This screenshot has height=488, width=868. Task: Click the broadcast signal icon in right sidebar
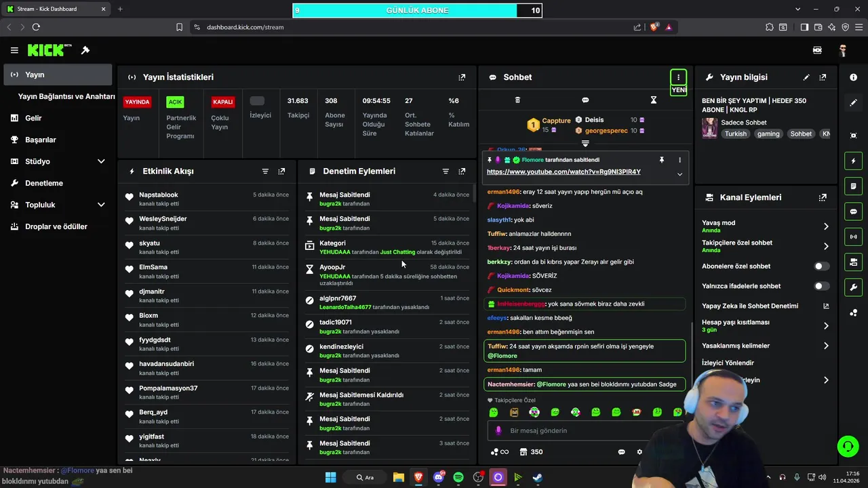pyautogui.click(x=854, y=237)
